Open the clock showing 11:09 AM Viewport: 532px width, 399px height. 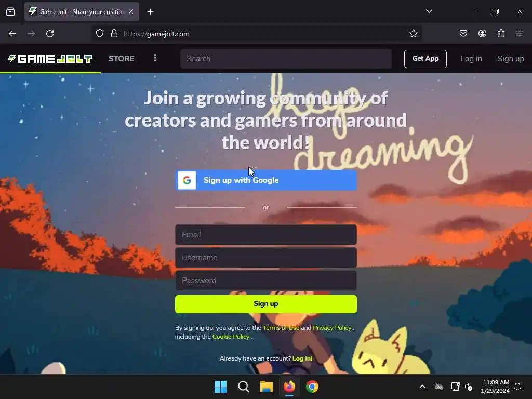tap(495, 387)
